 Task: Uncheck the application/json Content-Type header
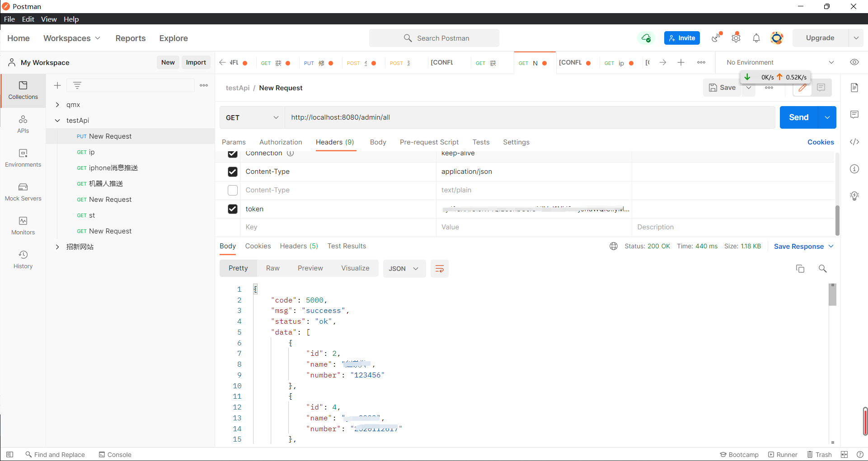point(233,172)
